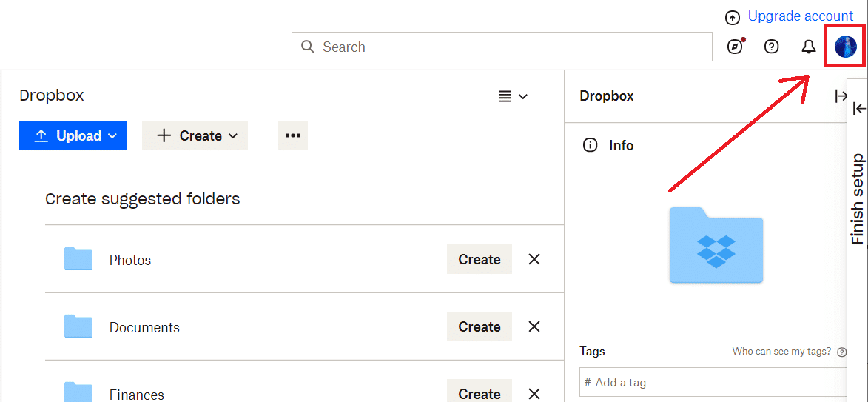Open the help question mark icon

click(771, 47)
